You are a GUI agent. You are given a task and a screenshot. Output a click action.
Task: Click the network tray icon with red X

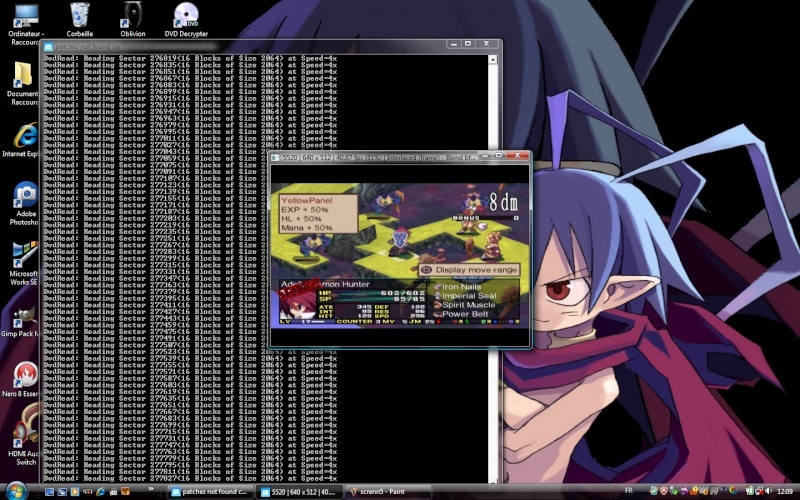[x=759, y=491]
